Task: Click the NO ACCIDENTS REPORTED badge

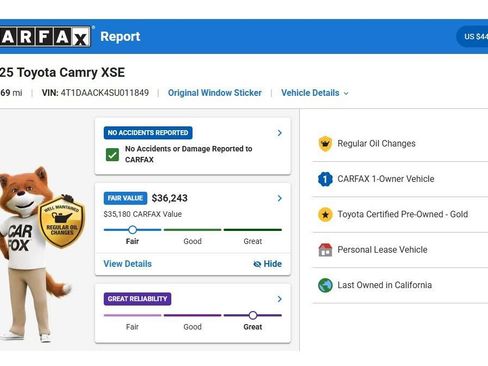Action: tap(148, 133)
